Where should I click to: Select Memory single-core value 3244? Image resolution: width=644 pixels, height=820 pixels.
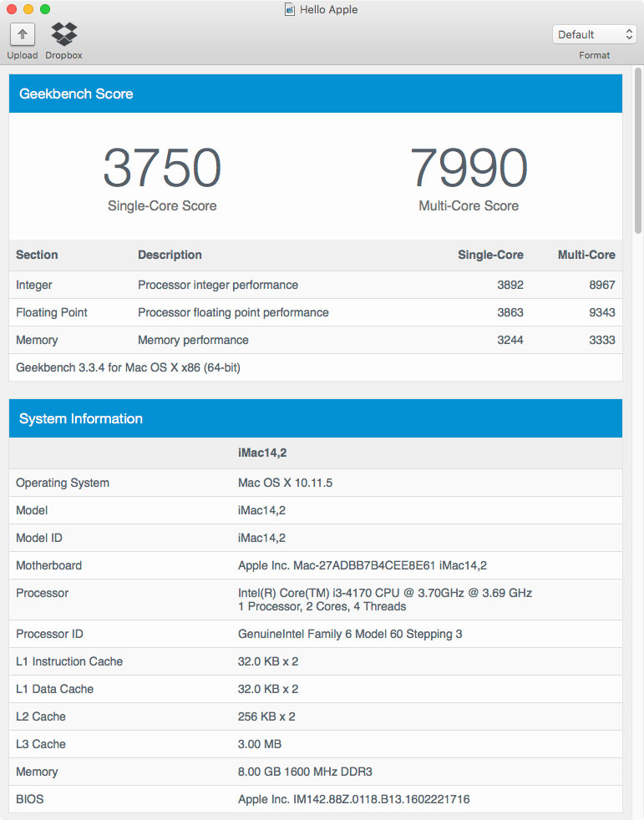(510, 340)
